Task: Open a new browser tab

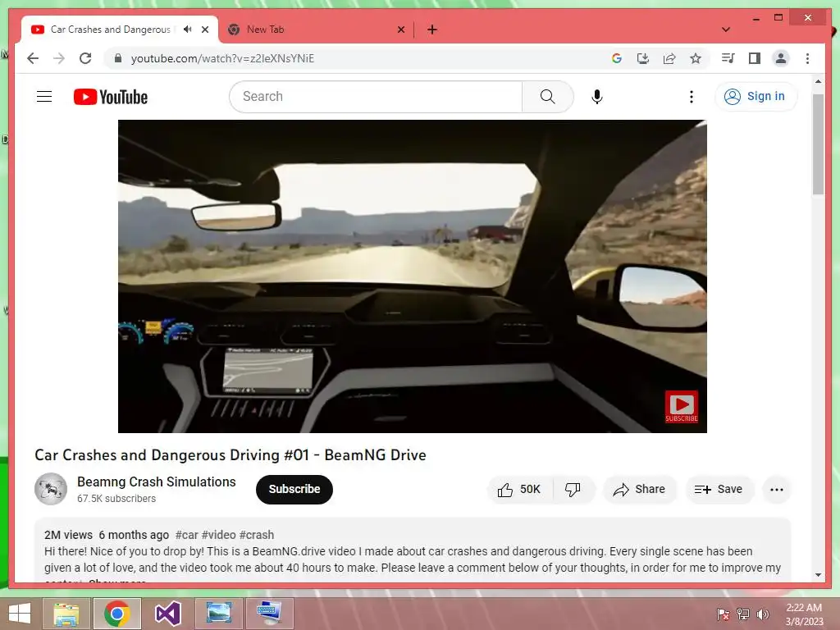Action: [x=432, y=30]
